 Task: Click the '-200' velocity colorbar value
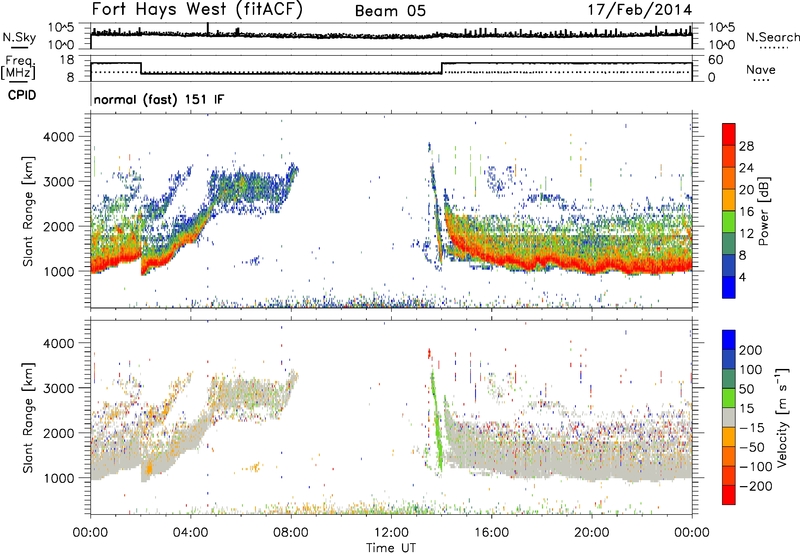pos(756,486)
